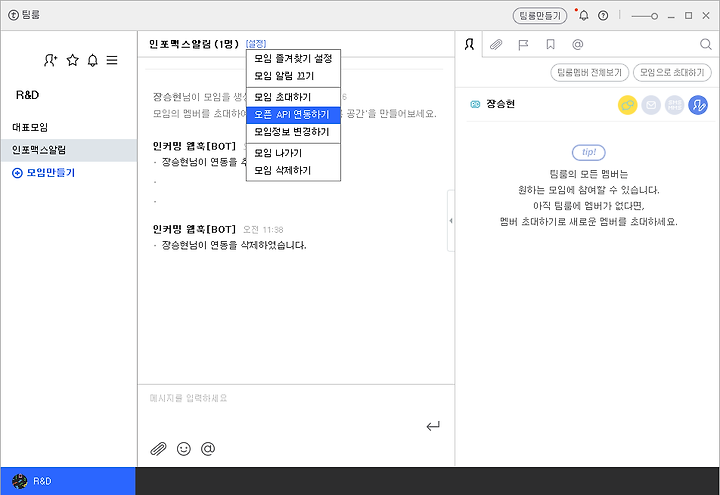This screenshot has height=495, width=720.
Task: Click the latest 인커밍 웹훅[BOT] sender name
Action: pyautogui.click(x=194, y=229)
